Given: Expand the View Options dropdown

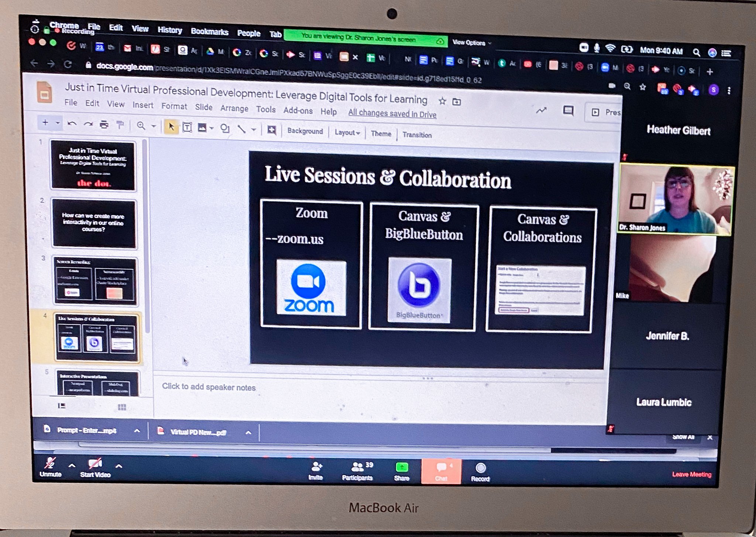Looking at the screenshot, I should click(472, 43).
